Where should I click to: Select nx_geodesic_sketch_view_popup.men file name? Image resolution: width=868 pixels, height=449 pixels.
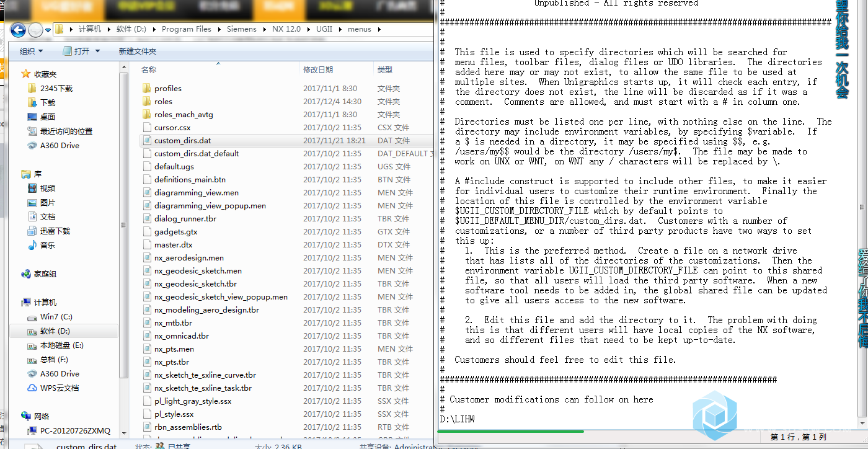[221, 297]
